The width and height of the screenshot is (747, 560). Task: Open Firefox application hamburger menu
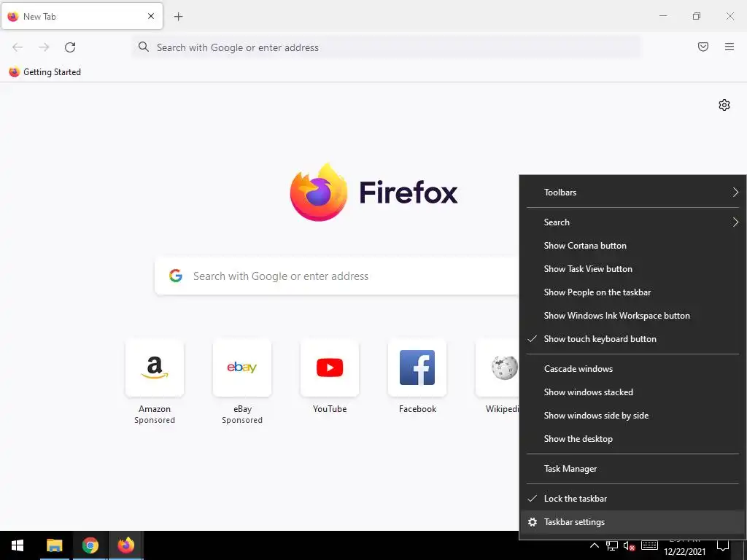click(x=729, y=47)
